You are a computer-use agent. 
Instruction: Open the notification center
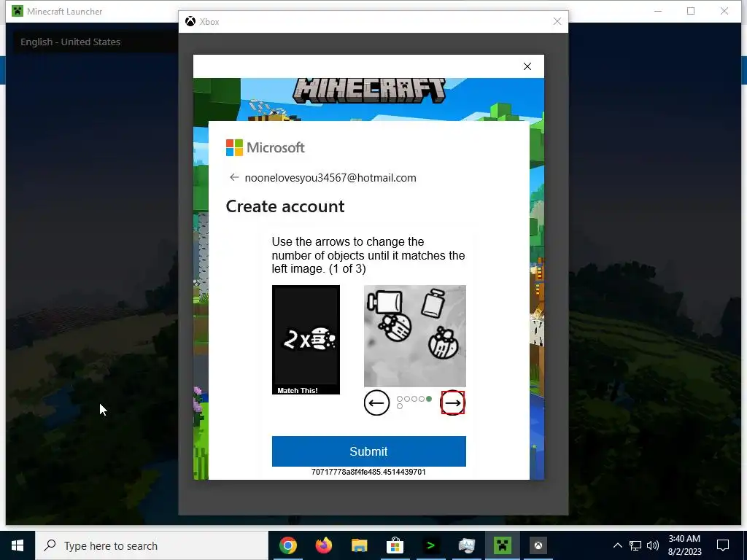click(x=723, y=545)
